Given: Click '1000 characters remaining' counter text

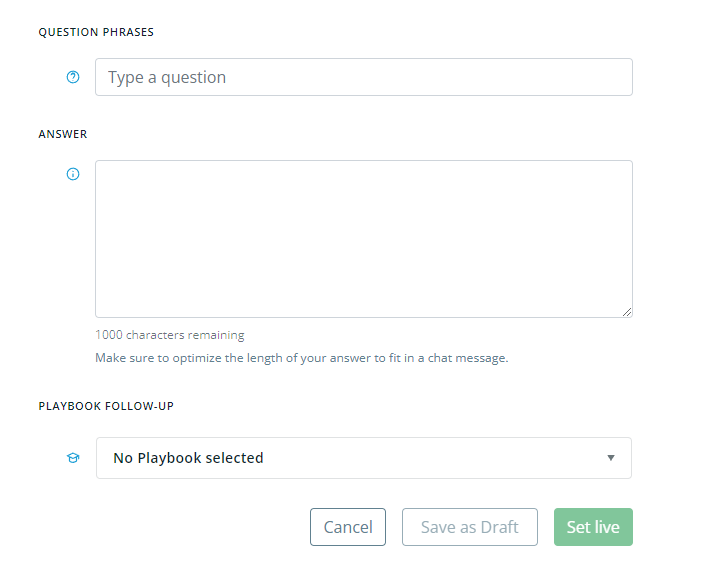Looking at the screenshot, I should coord(170,335).
